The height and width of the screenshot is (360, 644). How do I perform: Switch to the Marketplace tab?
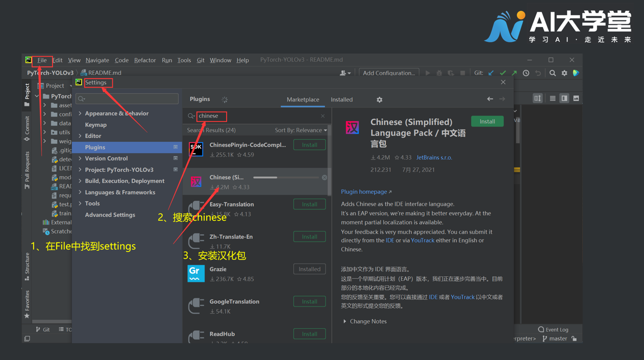[303, 99]
